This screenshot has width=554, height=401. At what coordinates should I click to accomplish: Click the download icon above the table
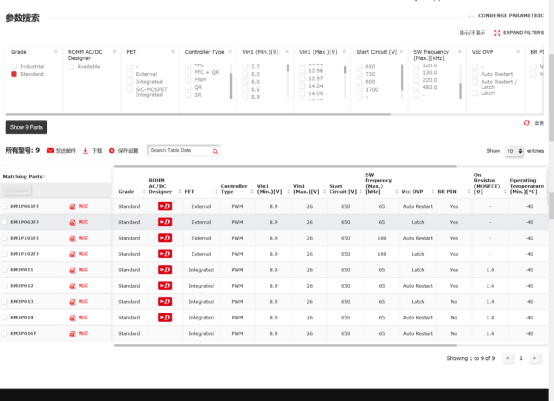pyautogui.click(x=85, y=151)
